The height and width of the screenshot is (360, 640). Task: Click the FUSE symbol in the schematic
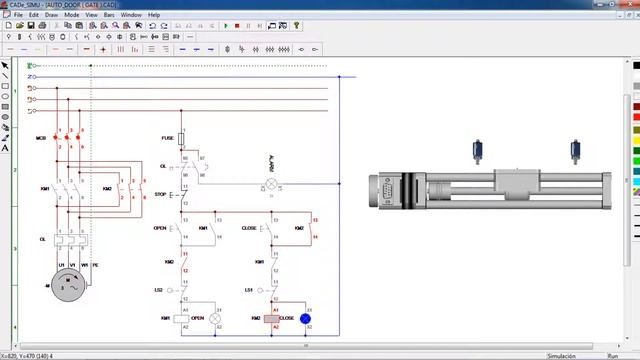click(181, 138)
